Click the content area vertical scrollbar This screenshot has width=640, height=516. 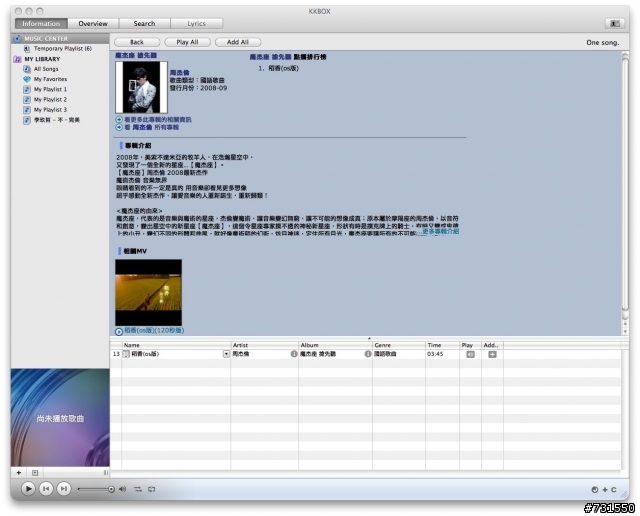pyautogui.click(x=625, y=184)
